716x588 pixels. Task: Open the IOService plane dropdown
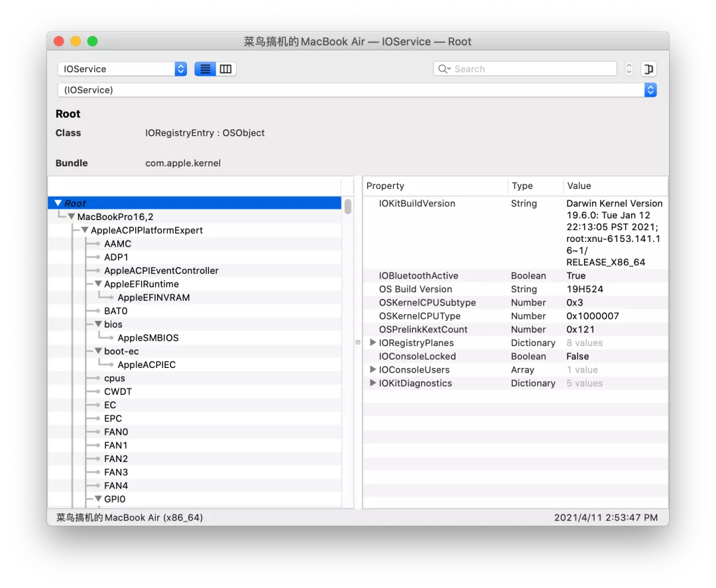point(123,69)
